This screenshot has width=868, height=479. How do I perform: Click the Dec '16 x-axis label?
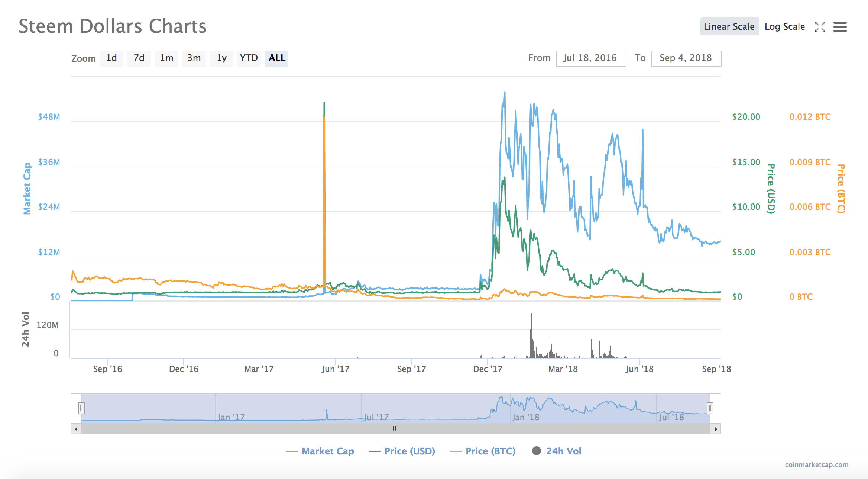coord(184,369)
